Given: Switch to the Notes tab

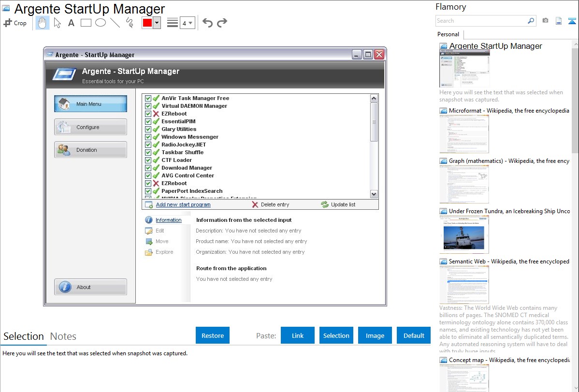Looking at the screenshot, I should click(x=63, y=336).
